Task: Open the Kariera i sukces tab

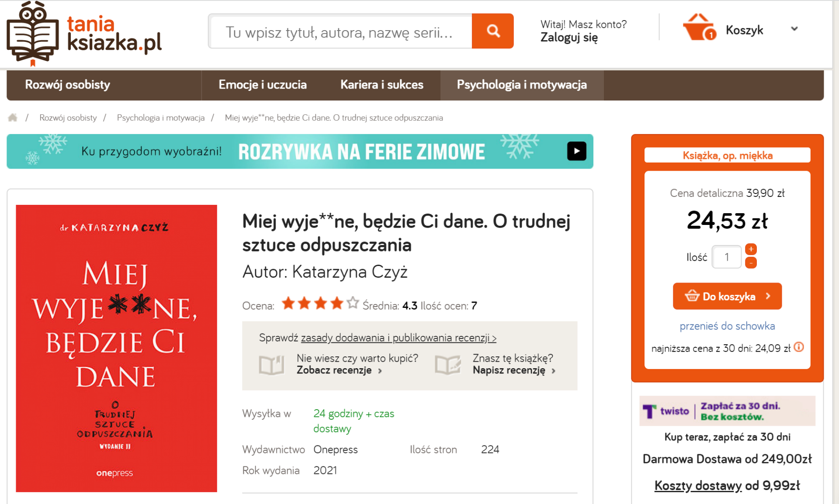Action: 382,85
